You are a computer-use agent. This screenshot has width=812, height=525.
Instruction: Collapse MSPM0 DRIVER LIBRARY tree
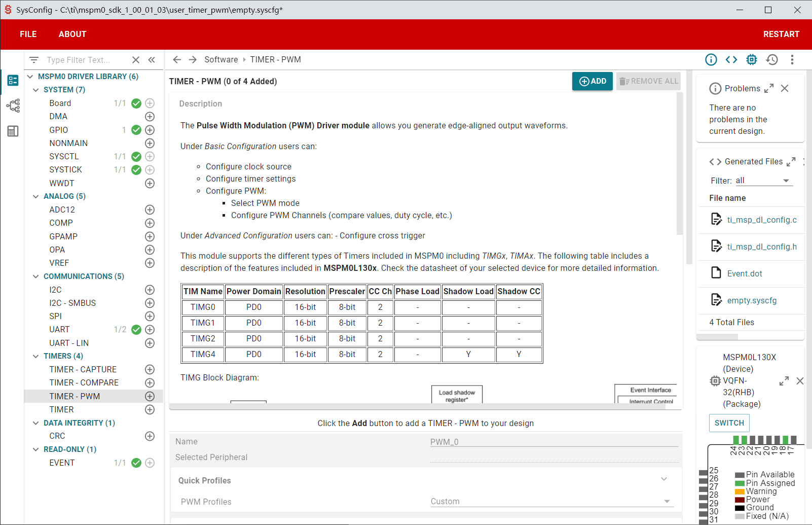(30, 77)
